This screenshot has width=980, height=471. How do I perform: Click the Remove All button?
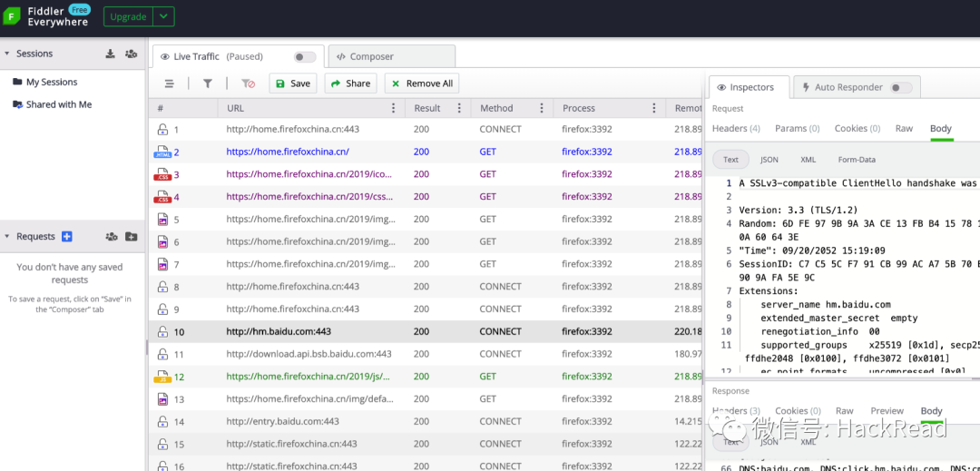point(421,83)
